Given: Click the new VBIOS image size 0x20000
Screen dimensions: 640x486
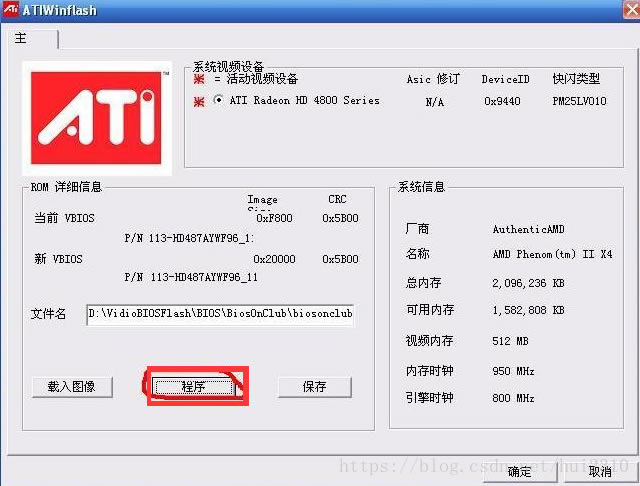Looking at the screenshot, I should click(274, 259).
